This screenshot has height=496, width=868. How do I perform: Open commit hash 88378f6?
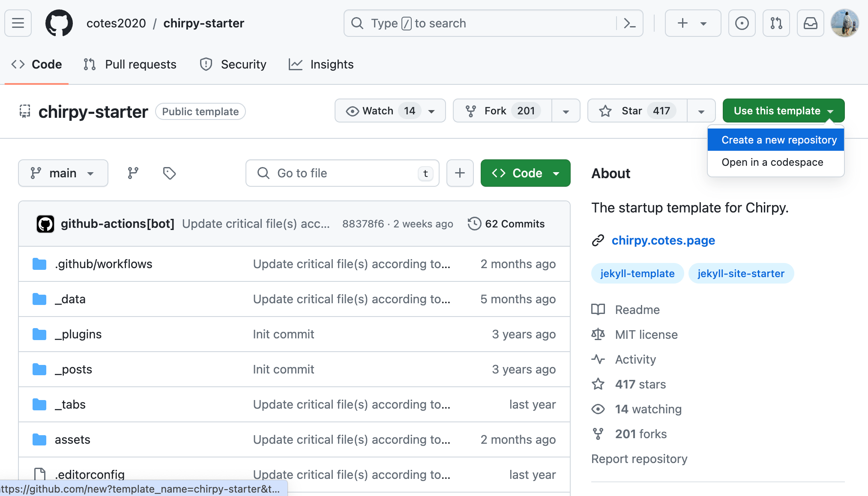[x=363, y=224]
